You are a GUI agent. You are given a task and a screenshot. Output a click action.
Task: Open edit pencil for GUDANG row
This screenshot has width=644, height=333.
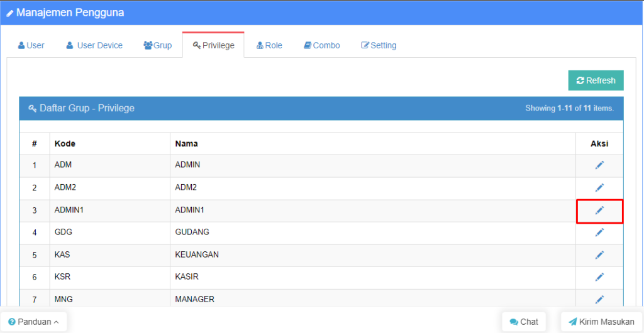click(599, 232)
